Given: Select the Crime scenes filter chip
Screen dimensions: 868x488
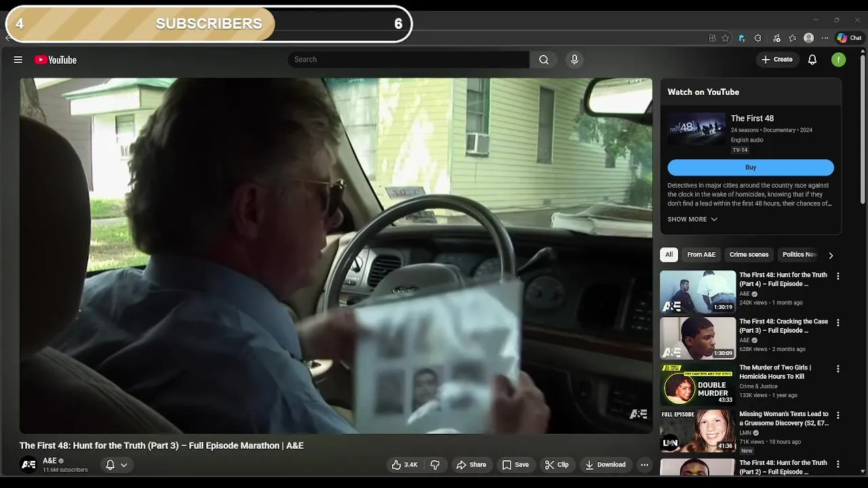Looking at the screenshot, I should tap(749, 255).
